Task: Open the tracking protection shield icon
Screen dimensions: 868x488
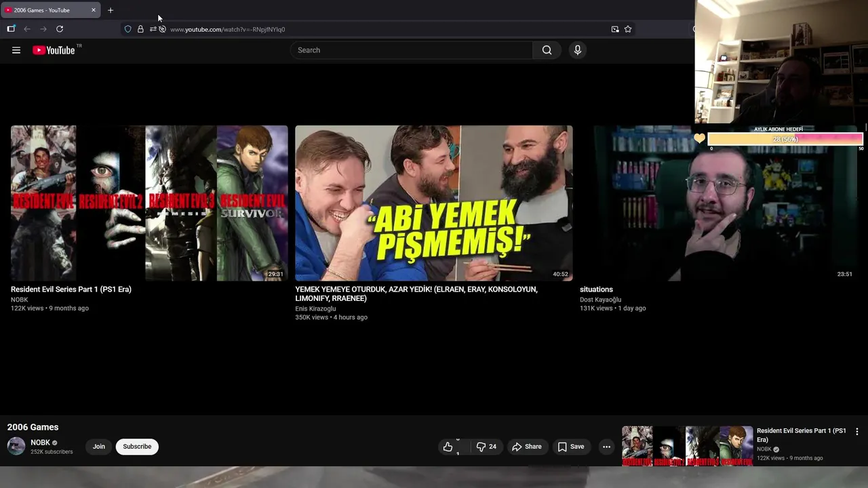Action: click(127, 29)
